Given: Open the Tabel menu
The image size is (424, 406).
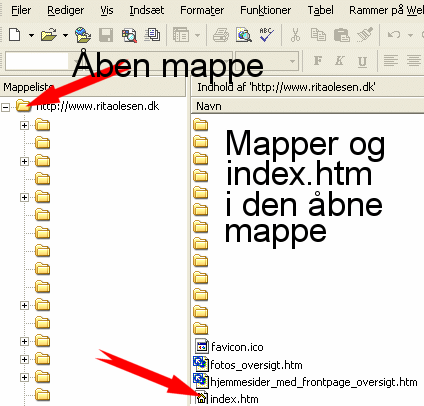Looking at the screenshot, I should click(x=320, y=10).
